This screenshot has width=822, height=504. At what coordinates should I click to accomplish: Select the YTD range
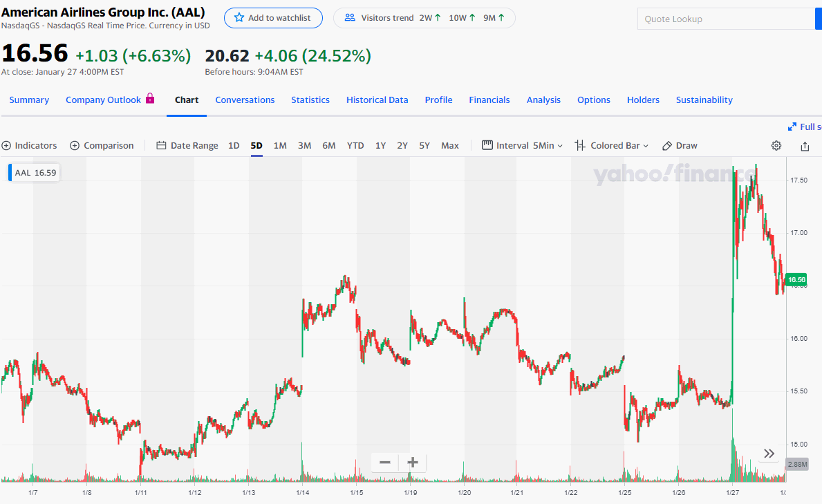355,146
